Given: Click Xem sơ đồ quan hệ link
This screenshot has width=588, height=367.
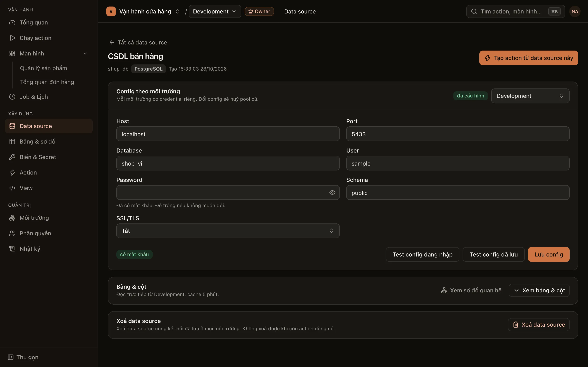Looking at the screenshot, I should (x=471, y=290).
